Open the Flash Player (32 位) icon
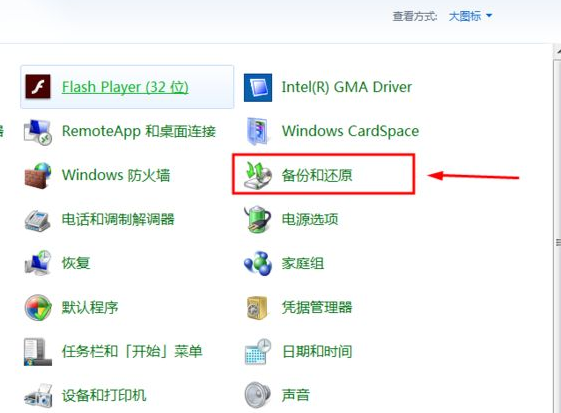The image size is (561, 413). [x=38, y=87]
